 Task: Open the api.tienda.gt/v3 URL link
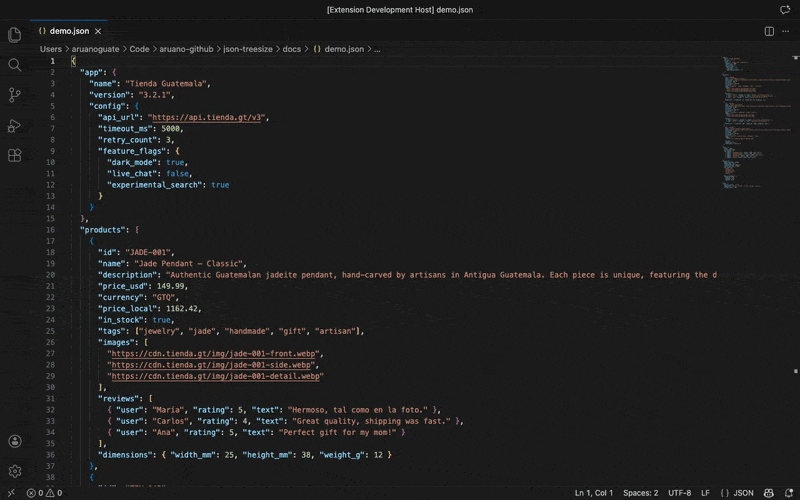pyautogui.click(x=207, y=117)
